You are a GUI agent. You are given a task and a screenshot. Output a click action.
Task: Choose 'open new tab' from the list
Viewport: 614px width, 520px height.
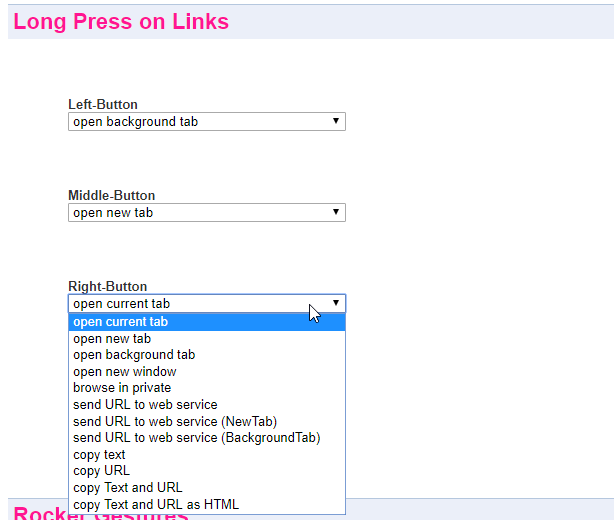tap(207, 339)
